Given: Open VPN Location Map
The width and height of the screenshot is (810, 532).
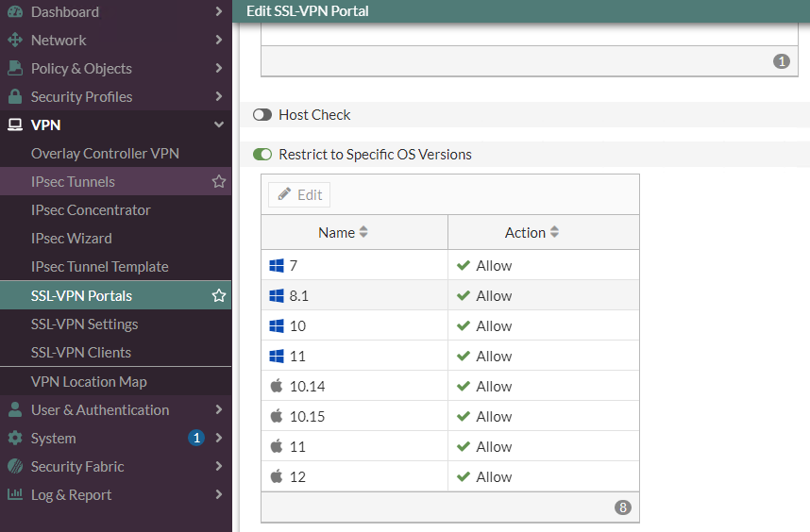Looking at the screenshot, I should pos(89,382).
